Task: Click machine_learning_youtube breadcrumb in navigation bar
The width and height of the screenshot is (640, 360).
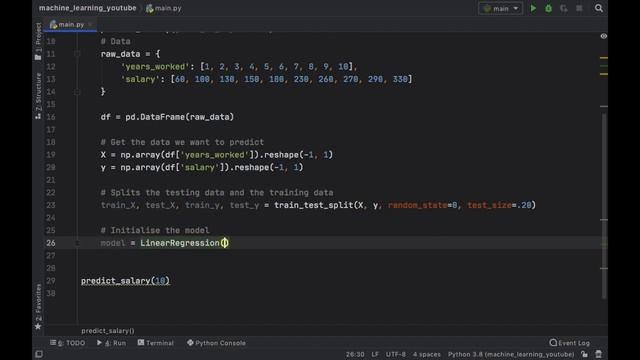Action: [87, 8]
